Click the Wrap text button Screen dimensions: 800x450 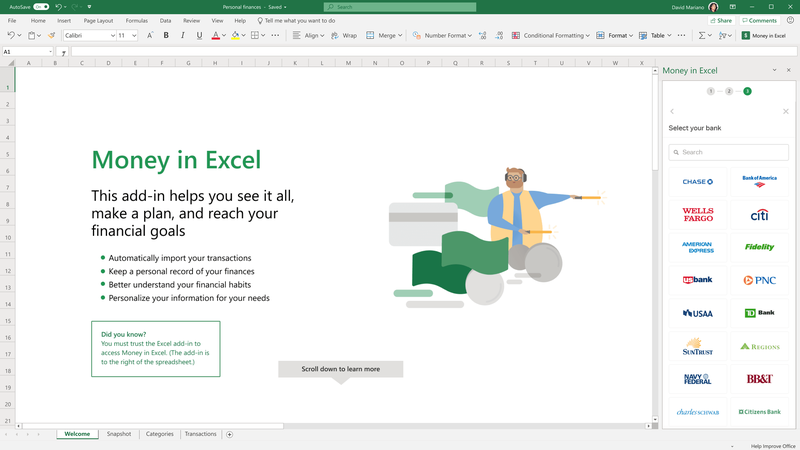click(x=344, y=35)
